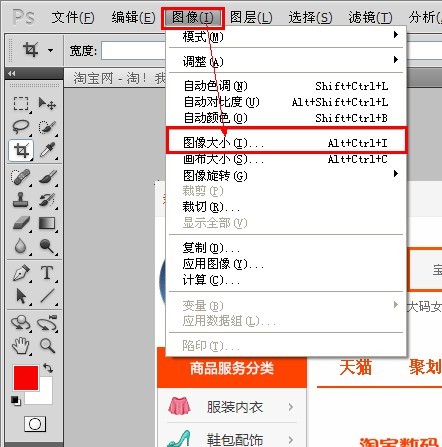Select the Hand tool

point(21,345)
